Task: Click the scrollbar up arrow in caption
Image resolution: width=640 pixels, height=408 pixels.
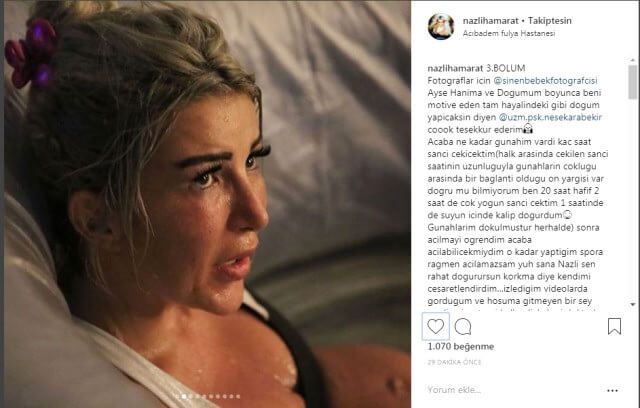Action: [x=633, y=60]
